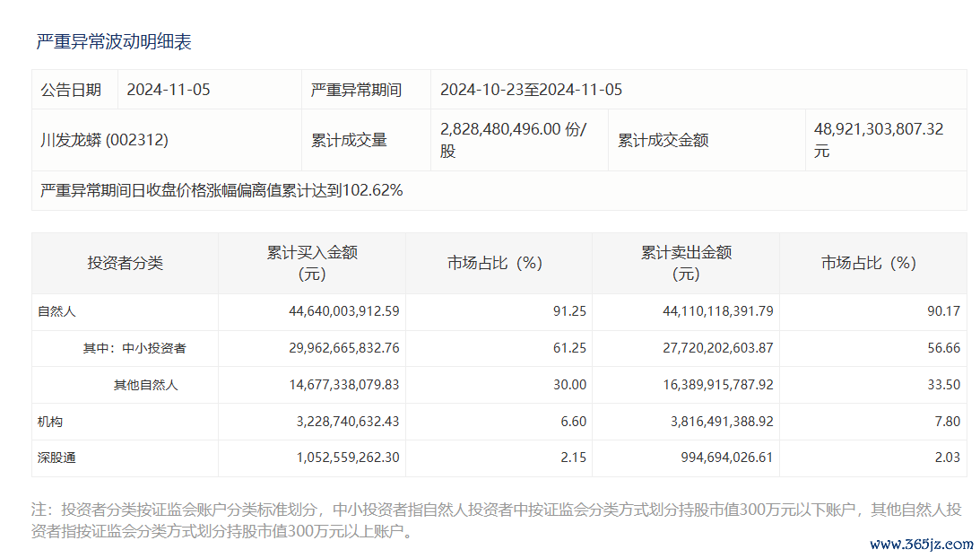Click buy amount 14,677,338,079.83
This screenshot has height=558, width=980.
343,386
